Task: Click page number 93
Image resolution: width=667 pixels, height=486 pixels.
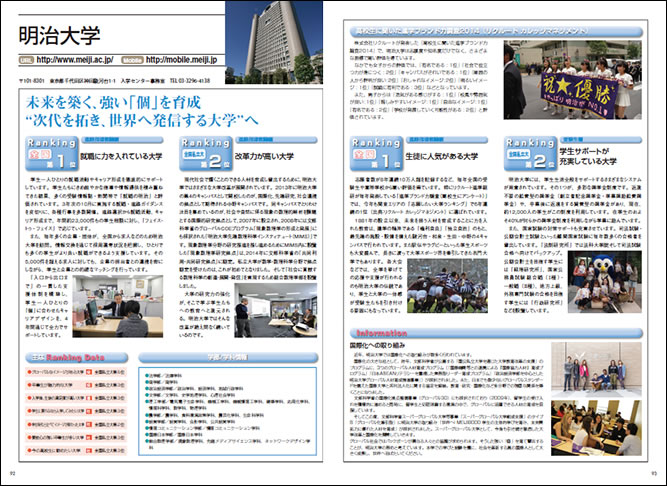Action: pyautogui.click(x=654, y=473)
